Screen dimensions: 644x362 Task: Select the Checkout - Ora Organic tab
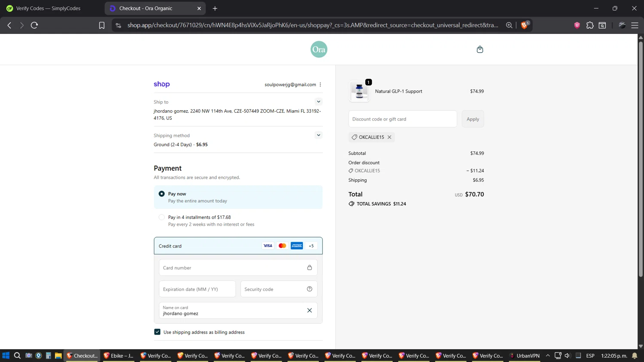(x=150, y=8)
